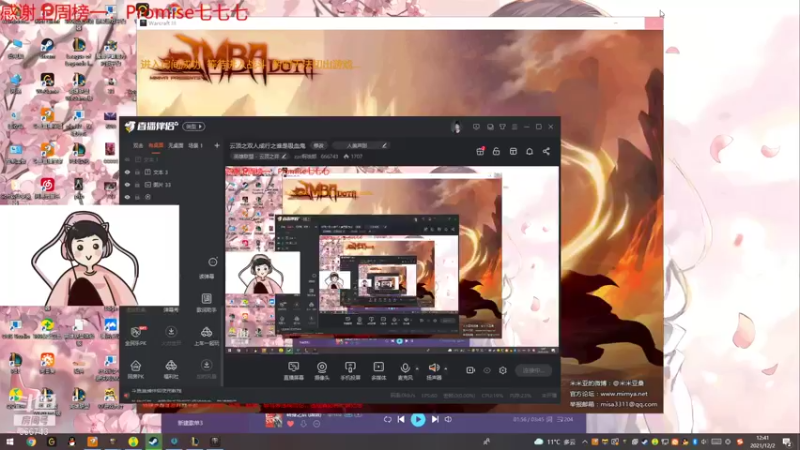Adjust the music player volume icon

pos(448,419)
